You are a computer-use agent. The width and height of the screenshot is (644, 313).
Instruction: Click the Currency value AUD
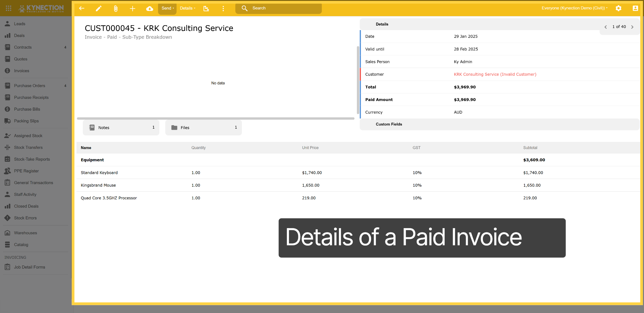pos(458,112)
